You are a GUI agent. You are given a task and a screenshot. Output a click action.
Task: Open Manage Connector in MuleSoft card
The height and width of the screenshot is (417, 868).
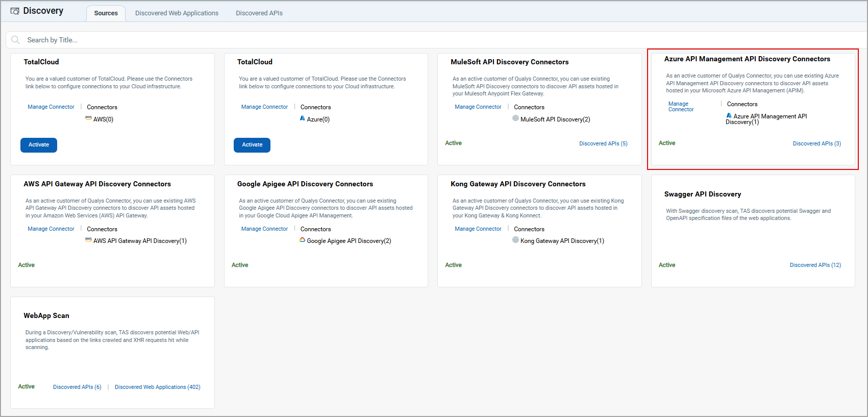pyautogui.click(x=478, y=107)
